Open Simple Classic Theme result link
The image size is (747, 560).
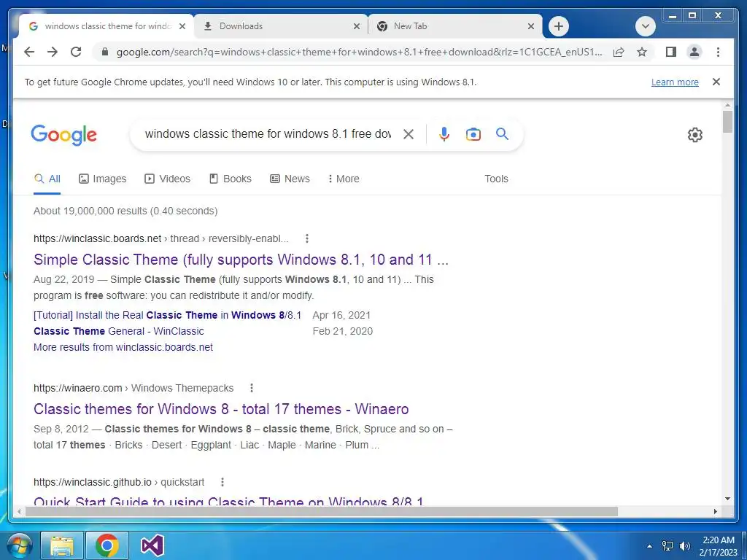pyautogui.click(x=241, y=260)
